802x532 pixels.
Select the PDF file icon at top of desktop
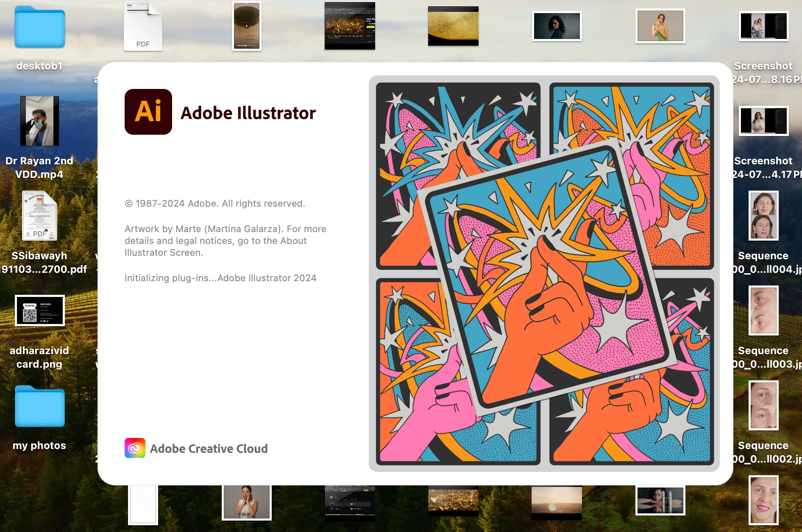143,26
